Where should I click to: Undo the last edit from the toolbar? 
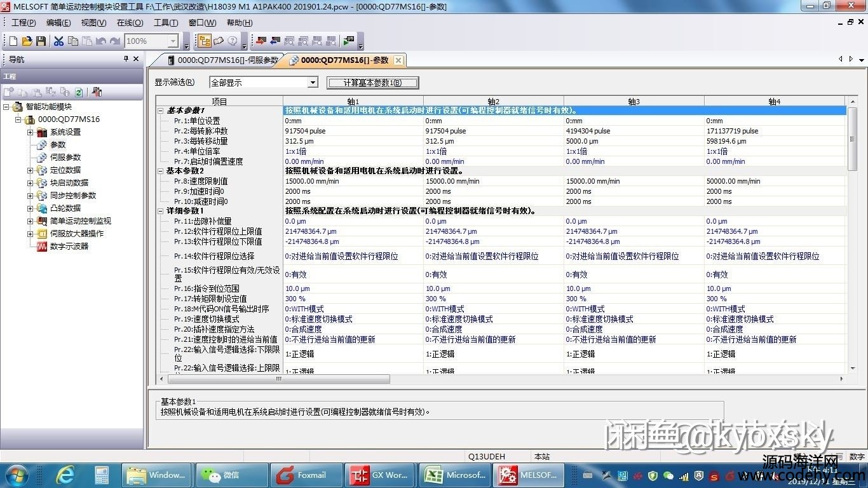[x=100, y=41]
